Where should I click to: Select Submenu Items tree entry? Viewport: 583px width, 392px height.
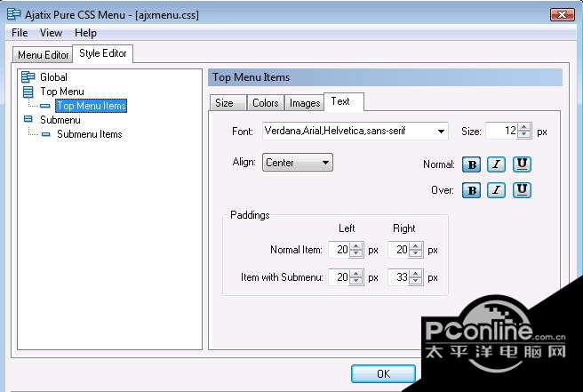[90, 134]
